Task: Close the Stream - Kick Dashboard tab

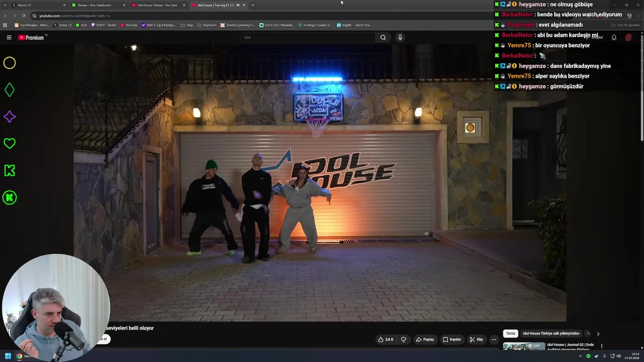Action: (124, 5)
